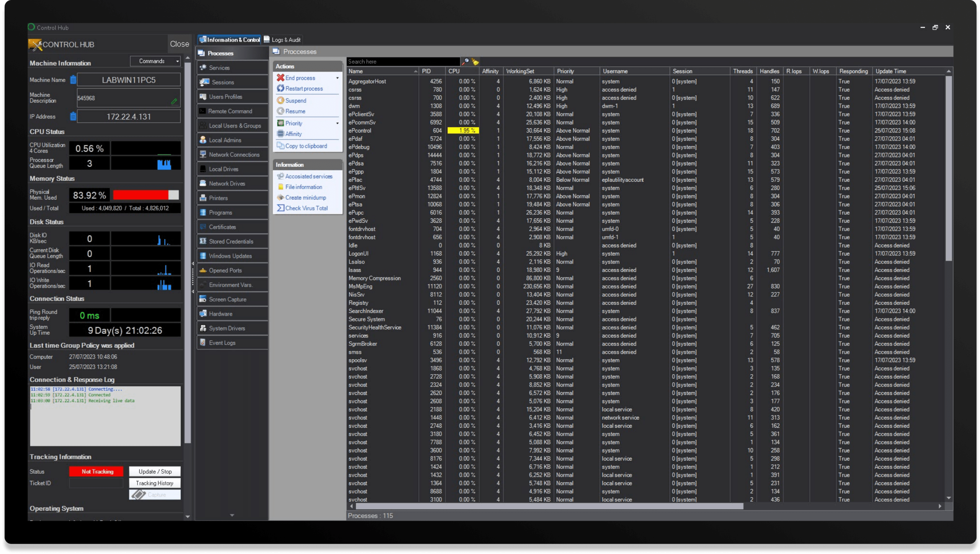The width and height of the screenshot is (980, 554).
Task: Select Stored Credentials in sidebar
Action: point(231,241)
